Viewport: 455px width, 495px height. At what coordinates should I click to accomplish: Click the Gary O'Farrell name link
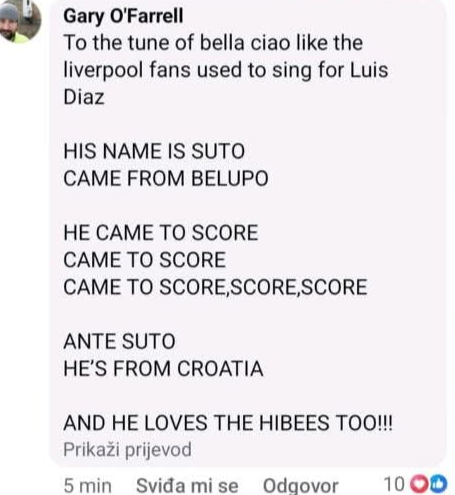click(x=123, y=16)
